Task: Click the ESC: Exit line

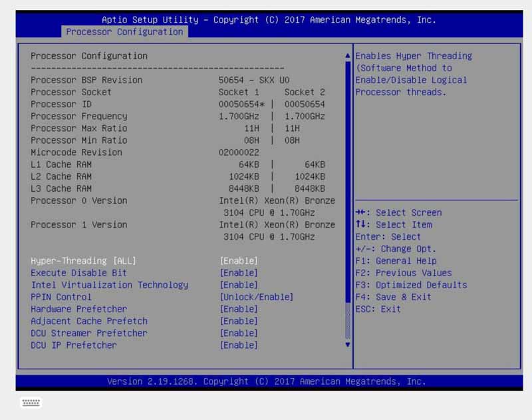Action: 378,310
